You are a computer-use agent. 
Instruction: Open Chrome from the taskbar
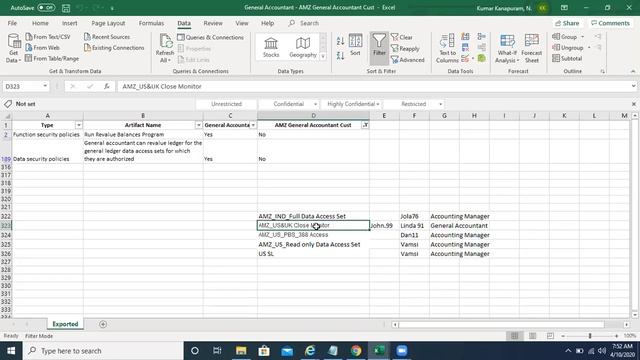point(356,351)
